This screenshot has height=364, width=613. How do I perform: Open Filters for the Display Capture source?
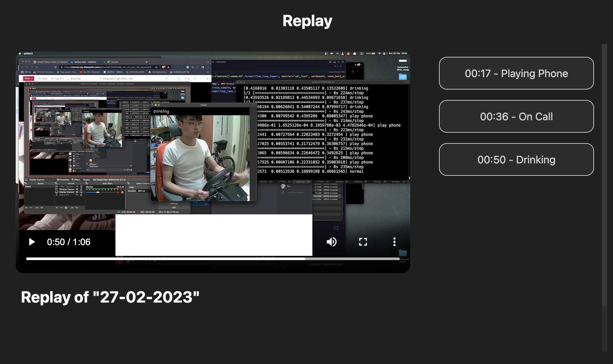pyautogui.click(x=76, y=180)
